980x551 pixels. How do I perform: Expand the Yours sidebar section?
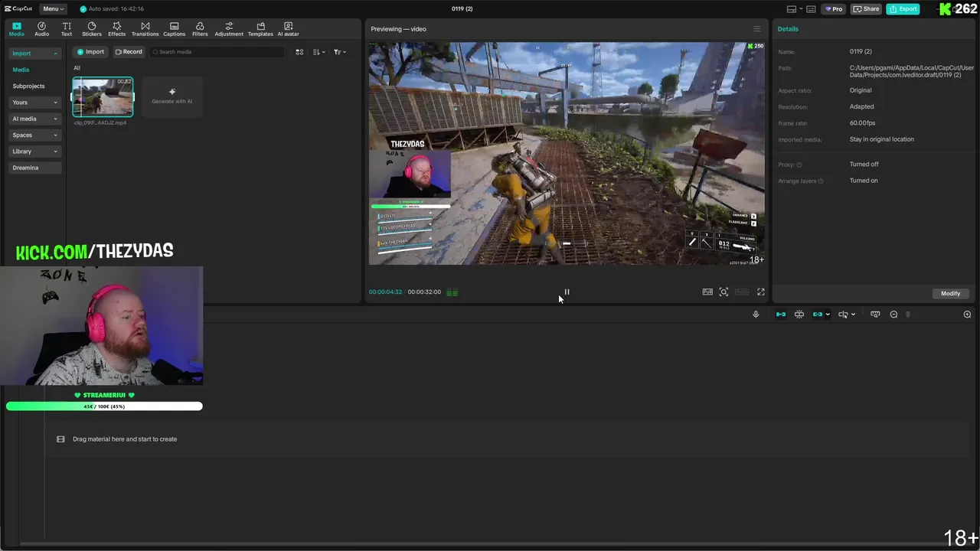click(34, 103)
